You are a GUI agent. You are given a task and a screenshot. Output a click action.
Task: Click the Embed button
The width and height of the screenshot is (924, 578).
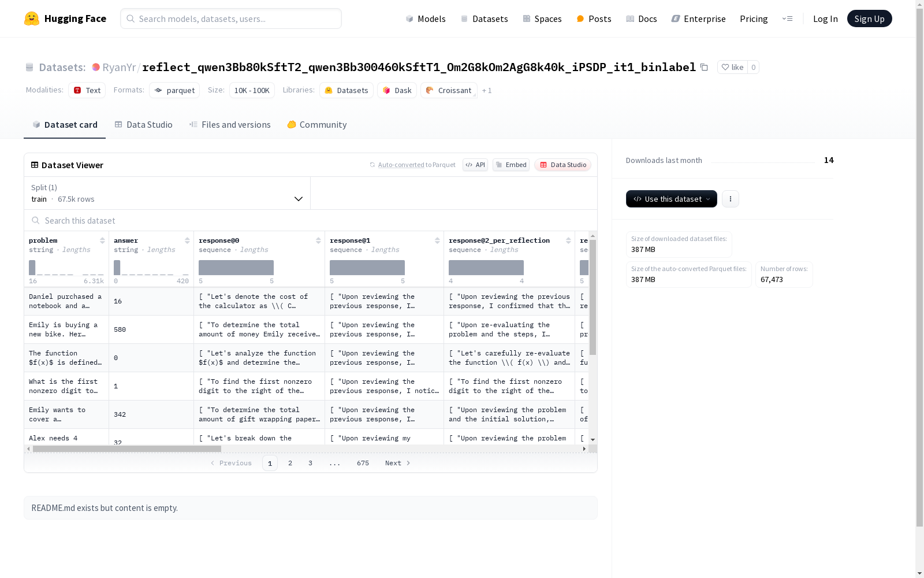[511, 165]
